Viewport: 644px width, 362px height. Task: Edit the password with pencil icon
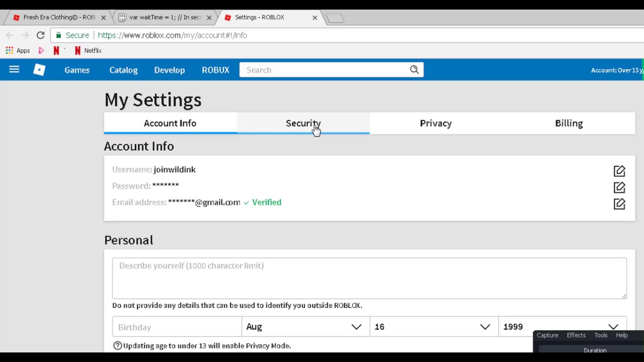[x=619, y=187]
